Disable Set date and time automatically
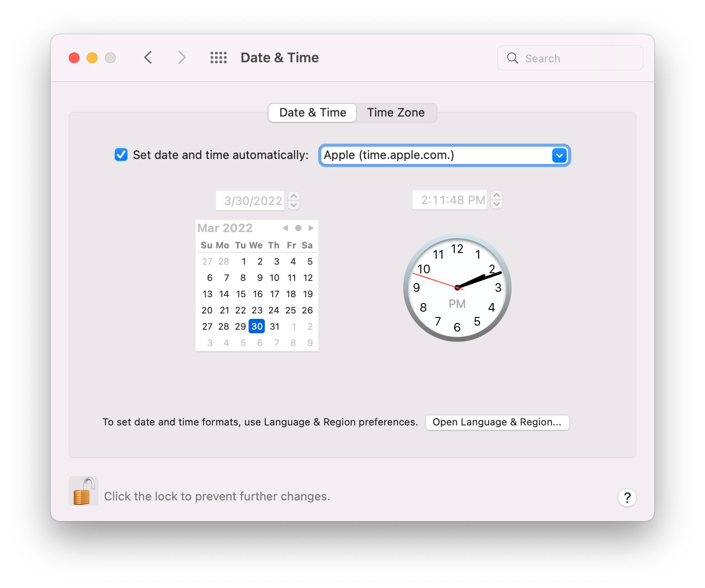705x588 pixels. pos(121,155)
